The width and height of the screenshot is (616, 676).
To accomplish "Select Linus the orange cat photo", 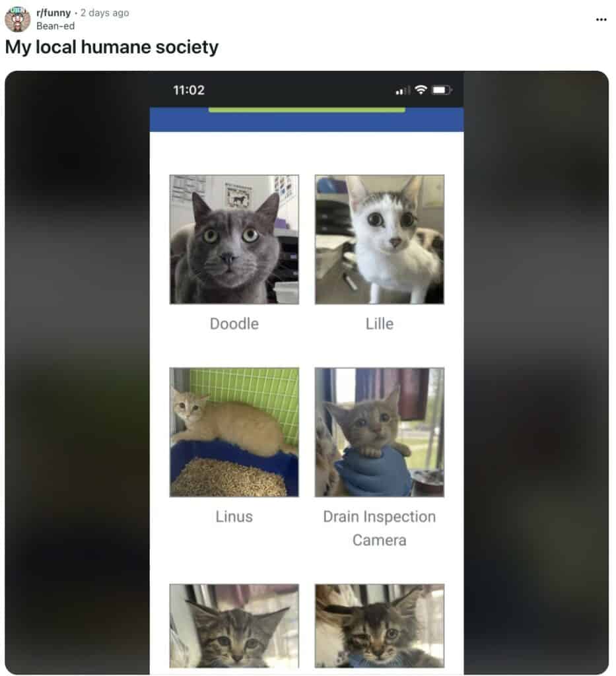I will pyautogui.click(x=234, y=432).
